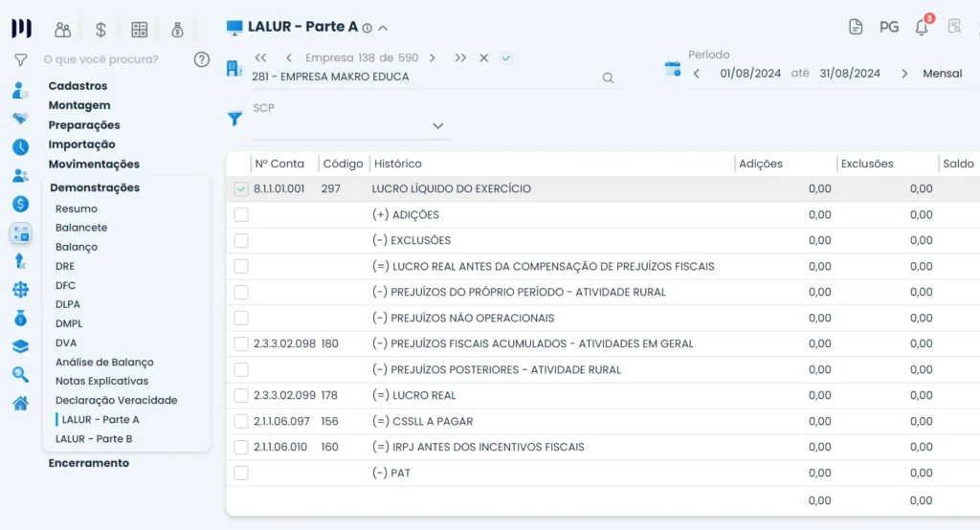Check the (-) EXCLUSÕES row checkbox
Screen dimensions: 980x530
click(241, 241)
